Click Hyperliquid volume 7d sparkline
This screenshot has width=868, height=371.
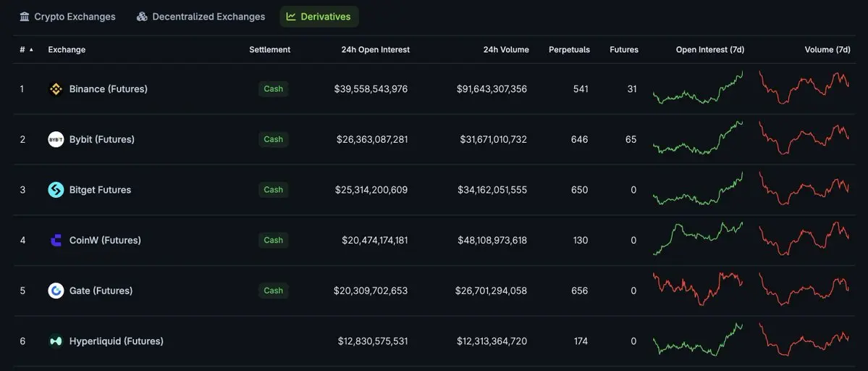coord(804,339)
